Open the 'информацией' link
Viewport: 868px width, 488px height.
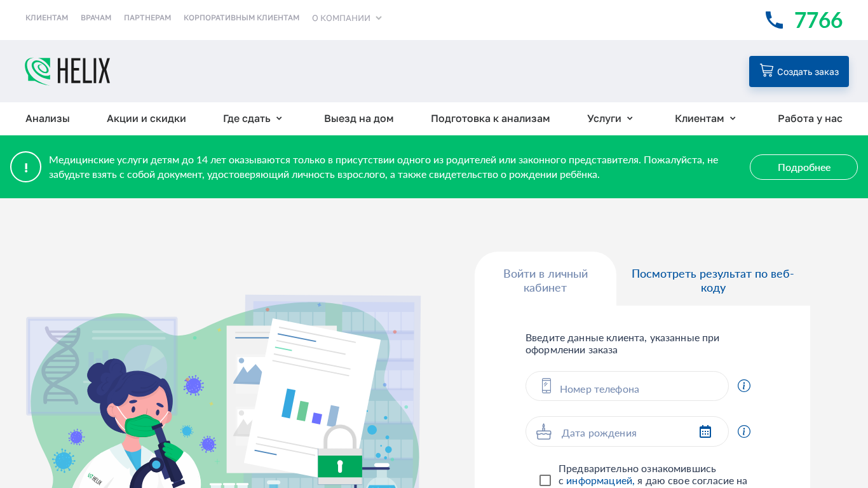click(x=599, y=480)
